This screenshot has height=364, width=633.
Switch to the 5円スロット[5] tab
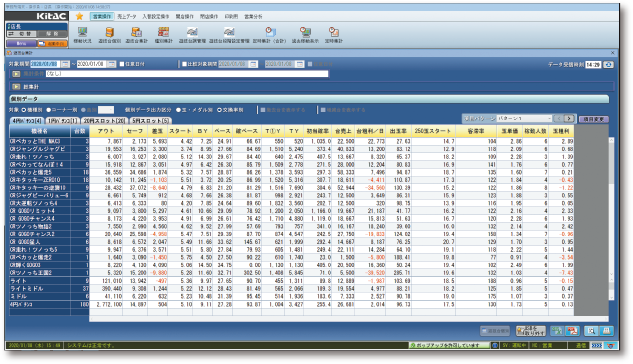(151, 121)
